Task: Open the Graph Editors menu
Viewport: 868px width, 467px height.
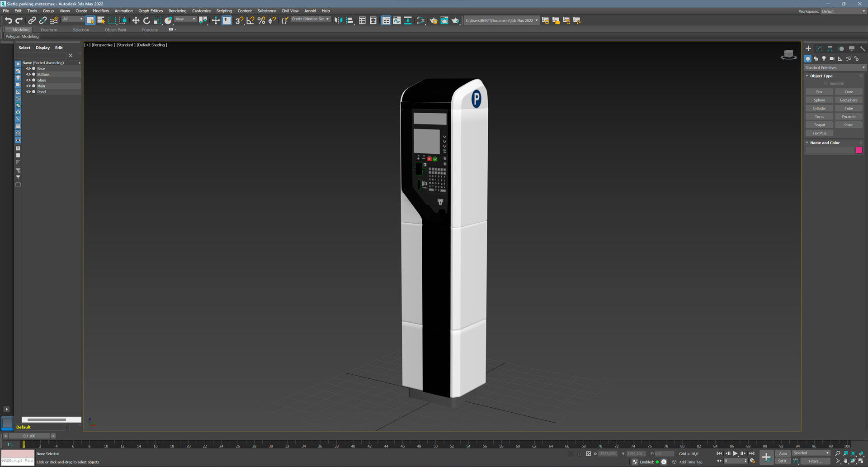Action: tap(151, 11)
